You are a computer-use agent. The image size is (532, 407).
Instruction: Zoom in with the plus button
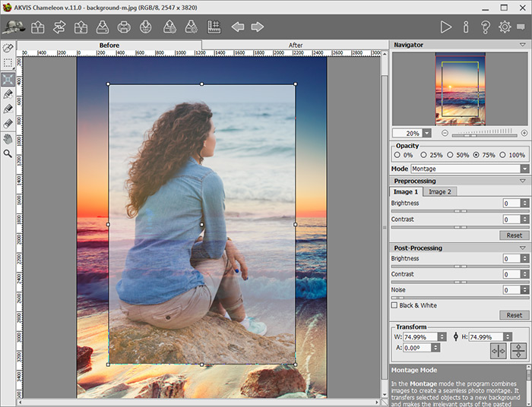[524, 133]
